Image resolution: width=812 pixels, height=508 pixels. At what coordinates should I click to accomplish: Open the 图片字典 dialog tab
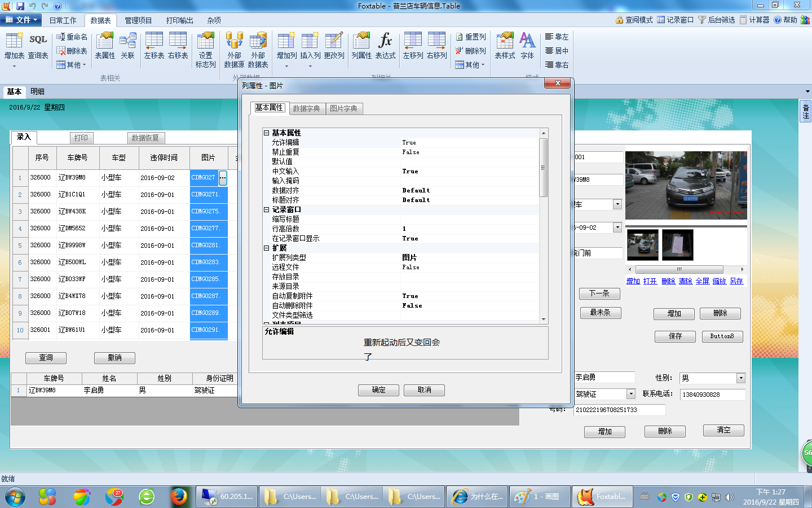point(343,108)
